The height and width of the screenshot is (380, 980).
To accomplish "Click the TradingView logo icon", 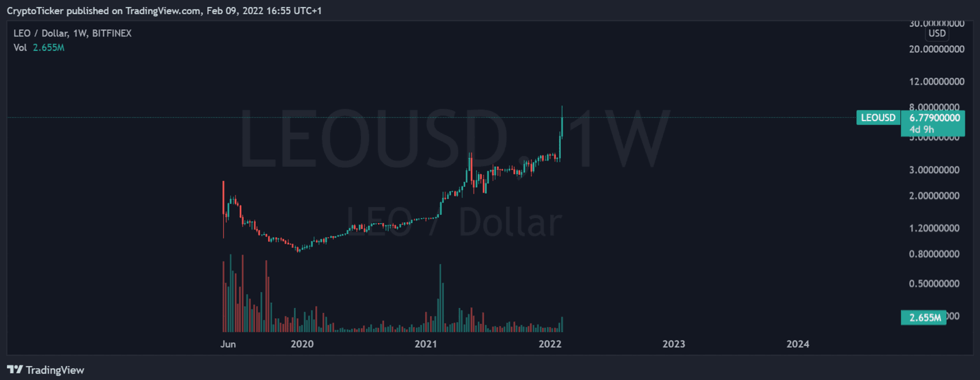I will 15,370.
